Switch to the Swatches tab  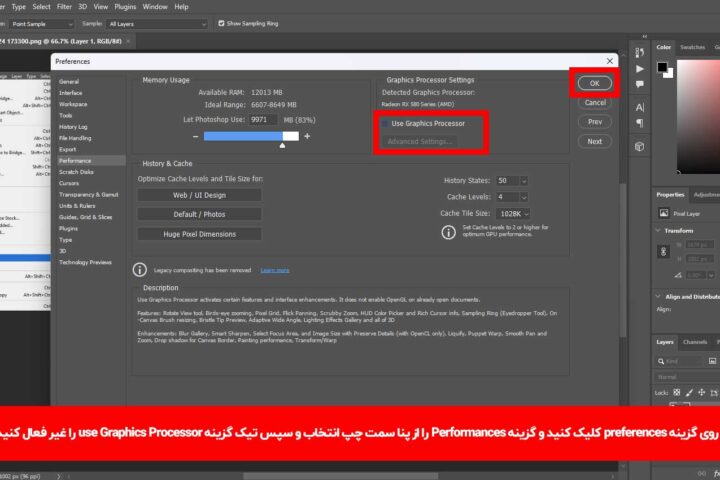(x=692, y=47)
